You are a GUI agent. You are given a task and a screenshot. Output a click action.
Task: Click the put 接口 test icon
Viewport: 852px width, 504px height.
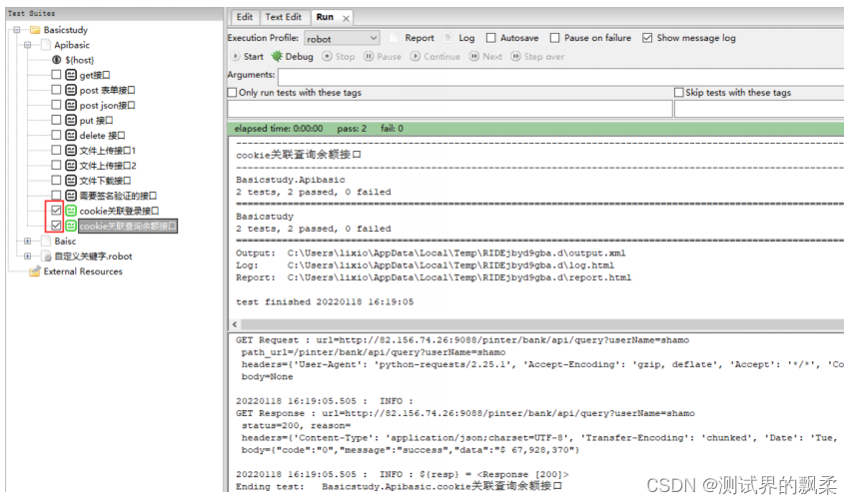pyautogui.click(x=71, y=120)
